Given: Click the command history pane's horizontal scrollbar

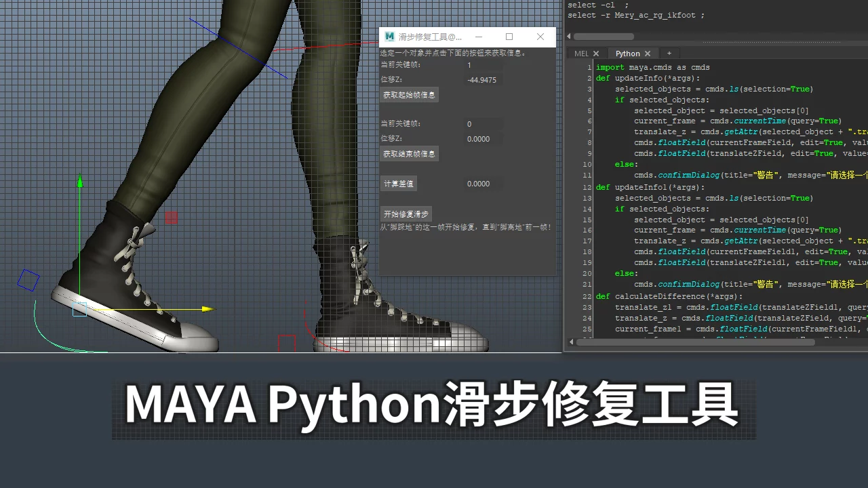Looking at the screenshot, I should (604, 37).
